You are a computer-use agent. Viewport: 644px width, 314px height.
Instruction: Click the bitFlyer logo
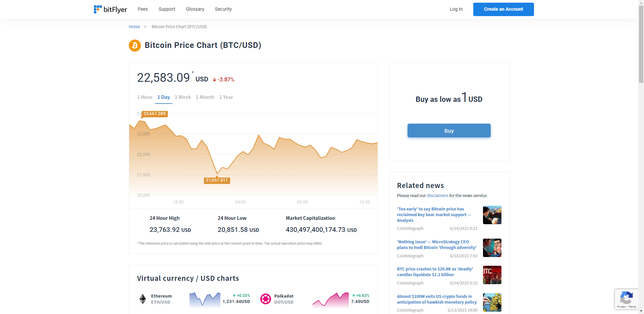tap(110, 9)
